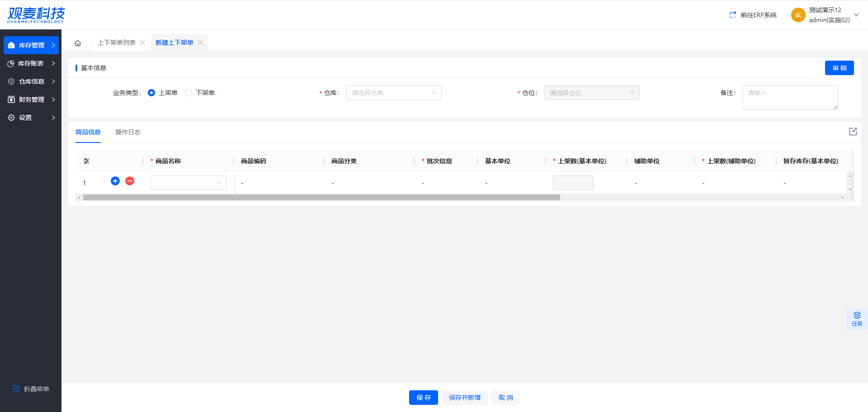Open the 商品名称 dropdown in row 1
This screenshot has width=868, height=412.
(x=188, y=183)
